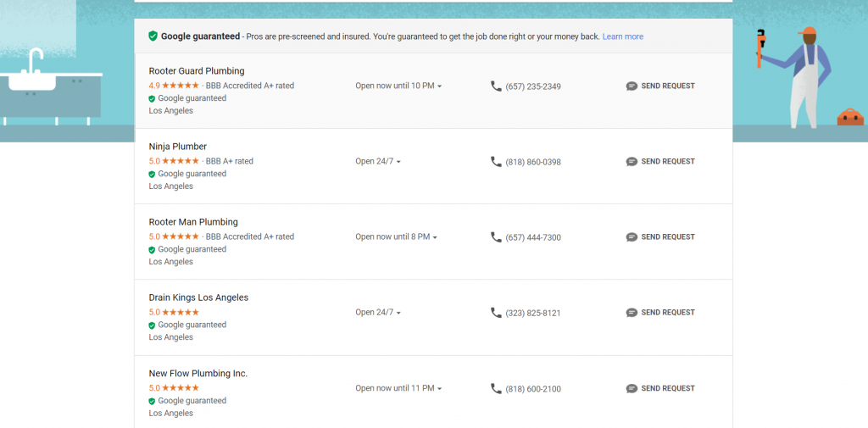Image resolution: width=868 pixels, height=428 pixels.
Task: Open the Ninja Plumber listing title
Action: coord(178,147)
